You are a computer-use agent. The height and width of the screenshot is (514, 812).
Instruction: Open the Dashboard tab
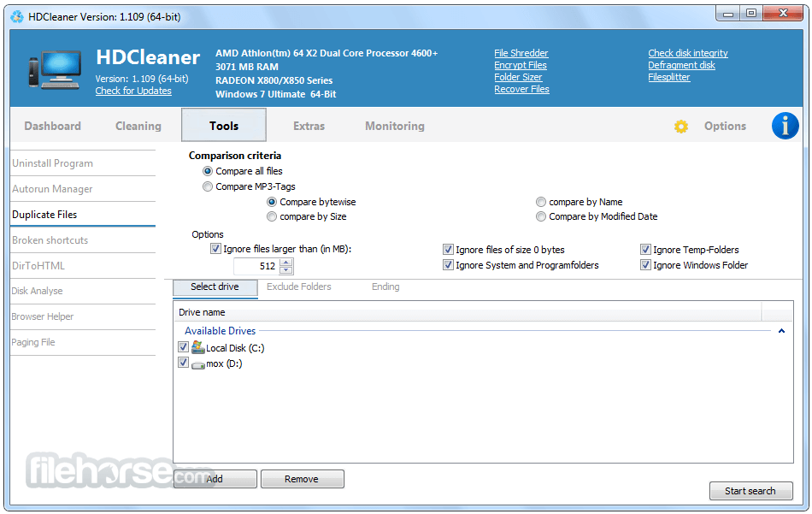(x=52, y=126)
